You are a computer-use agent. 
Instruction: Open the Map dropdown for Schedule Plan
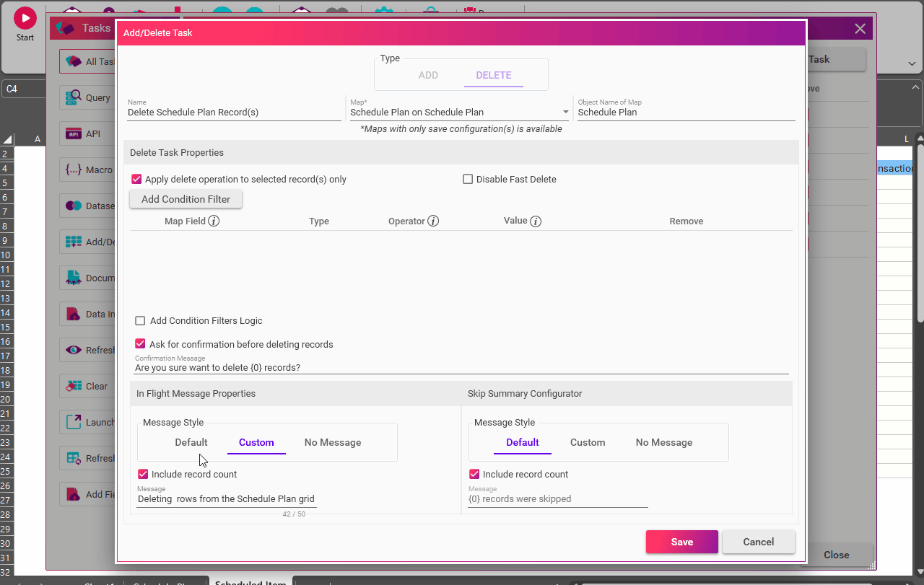565,113
